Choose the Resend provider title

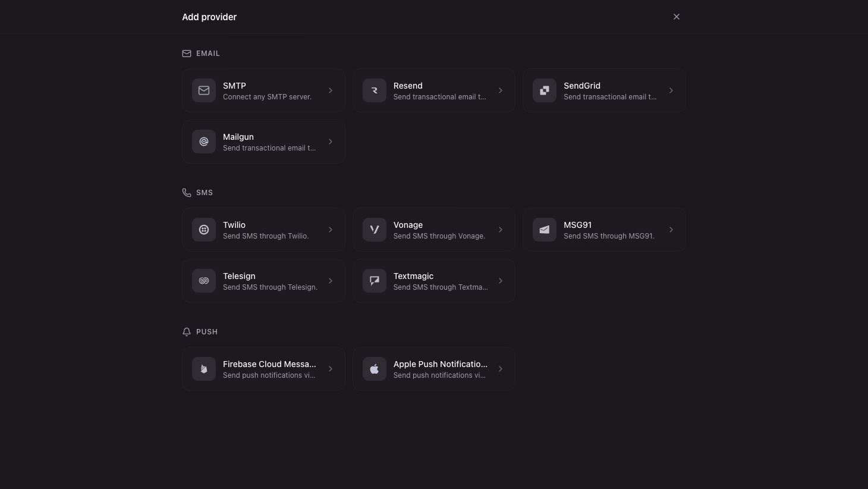[408, 86]
